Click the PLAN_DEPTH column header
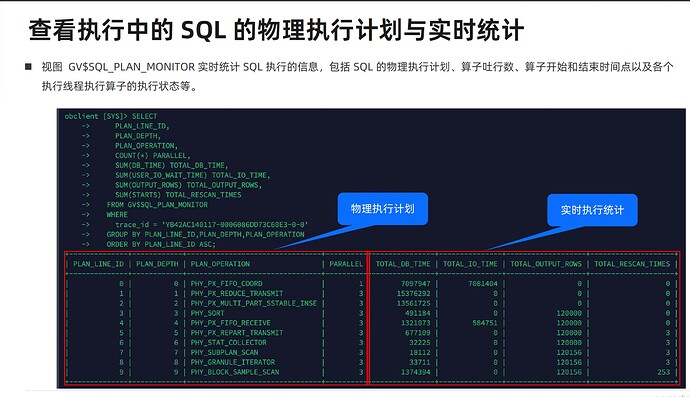Screen dimensions: 690x397 [x=157, y=264]
